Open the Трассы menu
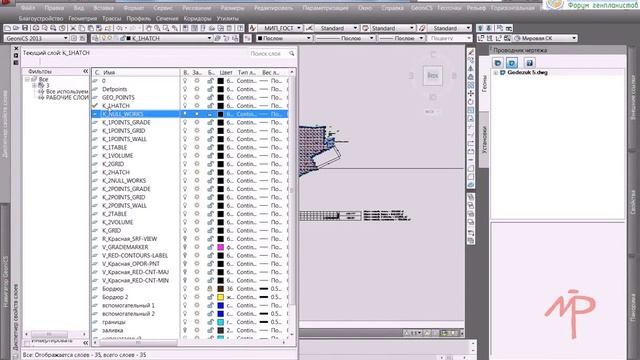This screenshot has height=360, width=640. pyautogui.click(x=111, y=19)
